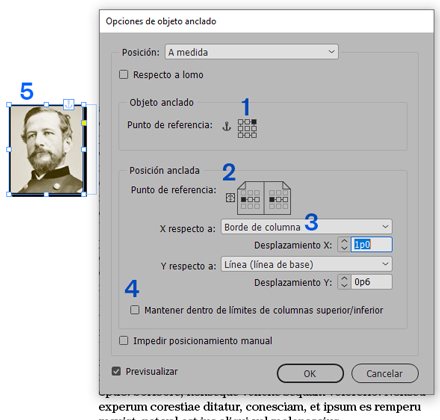Click the Objeto anclado group label
This screenshot has width=440, height=420.
pos(161,102)
